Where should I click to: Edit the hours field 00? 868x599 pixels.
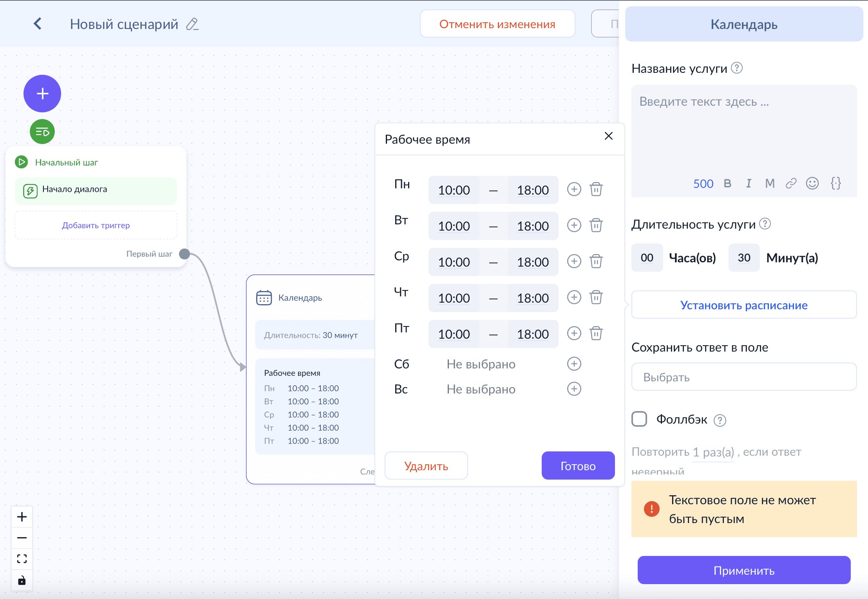pyautogui.click(x=647, y=258)
